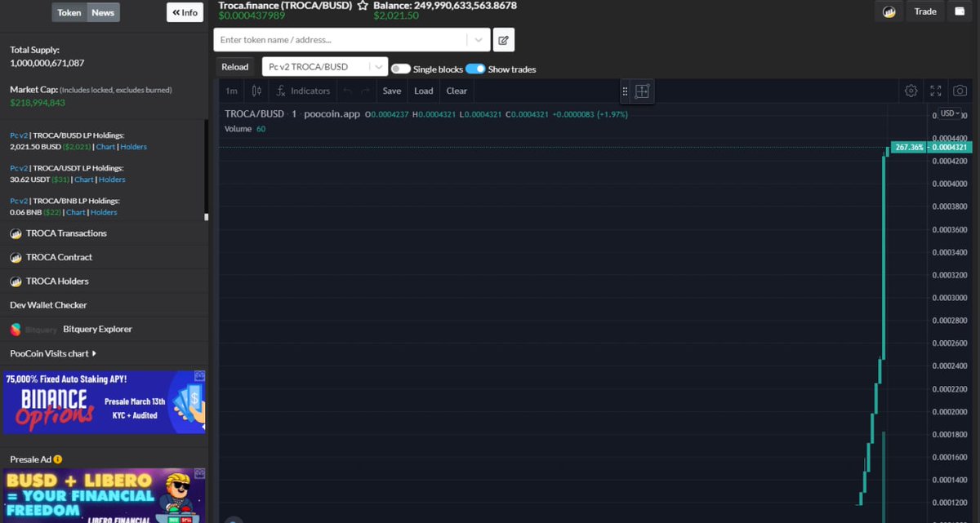The width and height of the screenshot is (980, 523).
Task: Click the icon beside TROCA Holders
Action: 16,281
